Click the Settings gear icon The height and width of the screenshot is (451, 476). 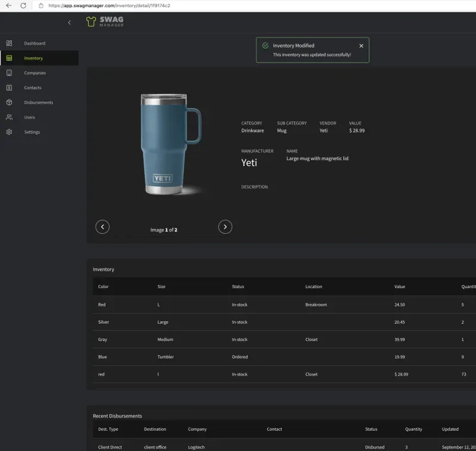pos(9,132)
